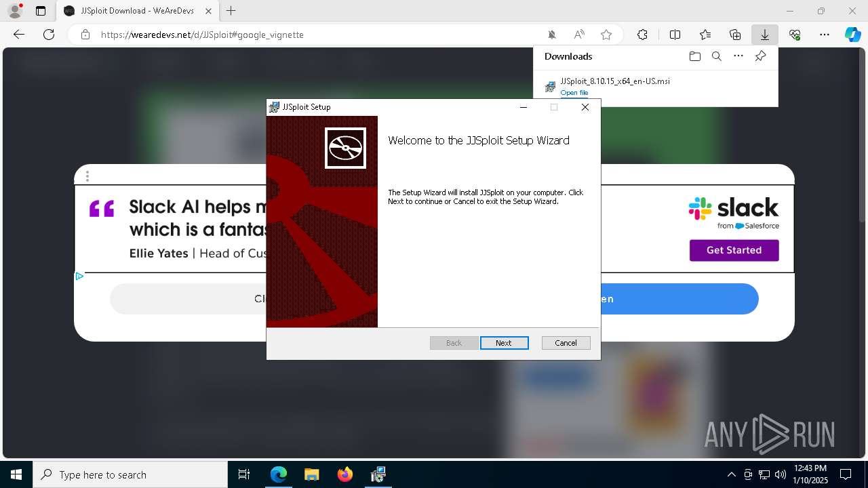Select installer icon on taskbar

click(x=378, y=474)
